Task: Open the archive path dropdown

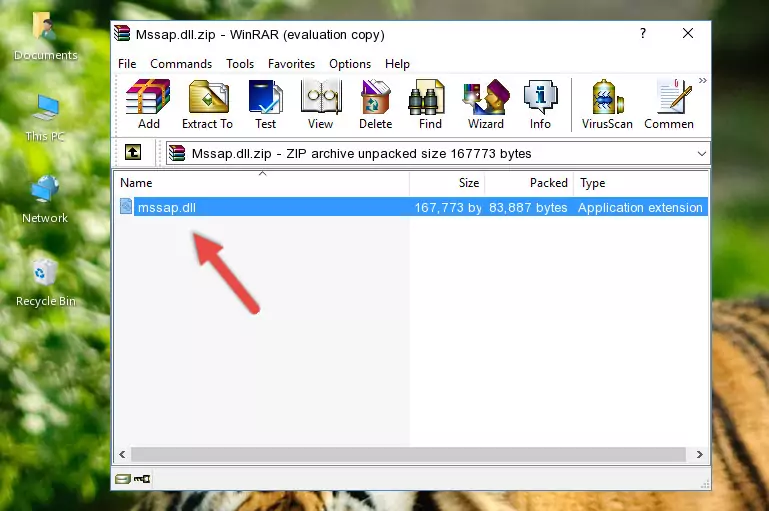Action: point(701,153)
